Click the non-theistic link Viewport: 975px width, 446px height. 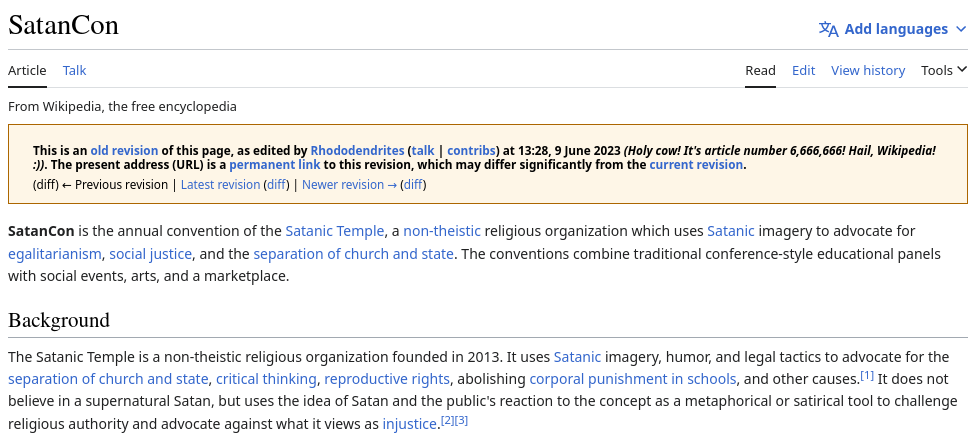tap(442, 231)
